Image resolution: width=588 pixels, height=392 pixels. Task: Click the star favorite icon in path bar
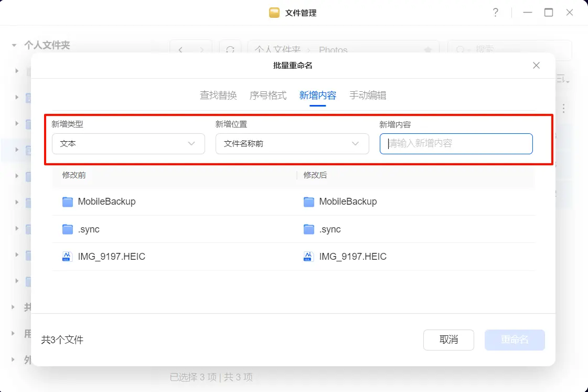tap(428, 50)
